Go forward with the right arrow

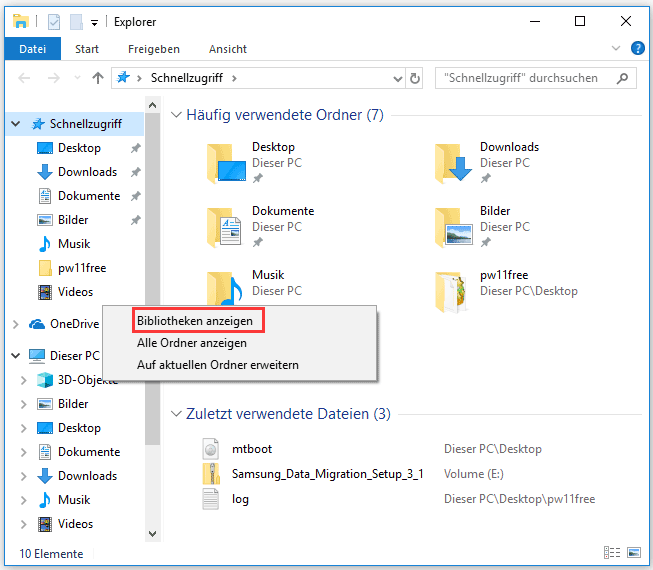click(x=54, y=78)
